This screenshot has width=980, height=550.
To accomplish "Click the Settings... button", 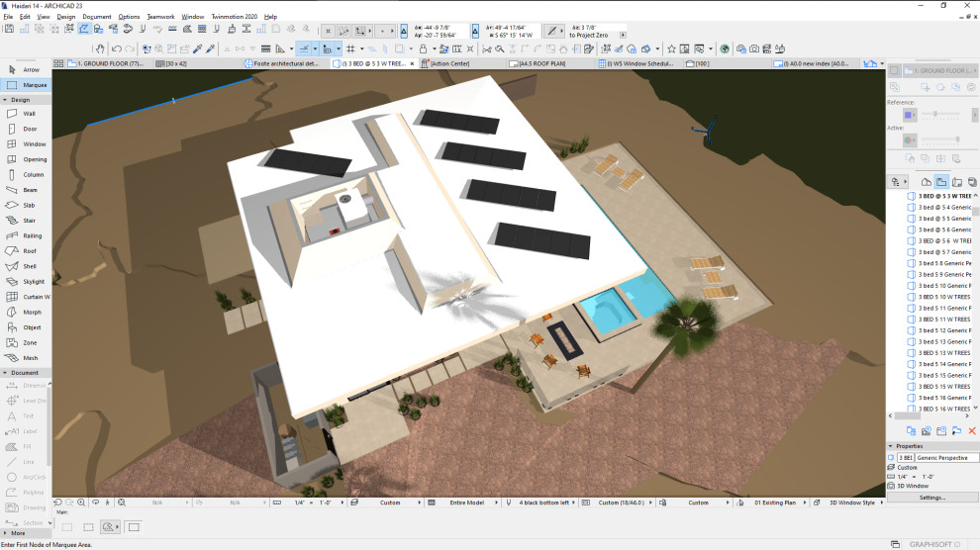I will tap(932, 498).
